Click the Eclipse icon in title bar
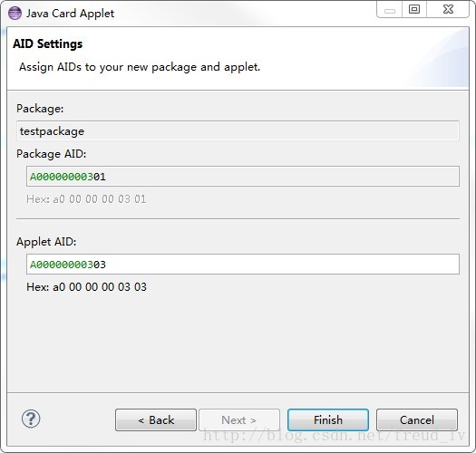Viewport: 476px width, 453px height. coord(15,14)
